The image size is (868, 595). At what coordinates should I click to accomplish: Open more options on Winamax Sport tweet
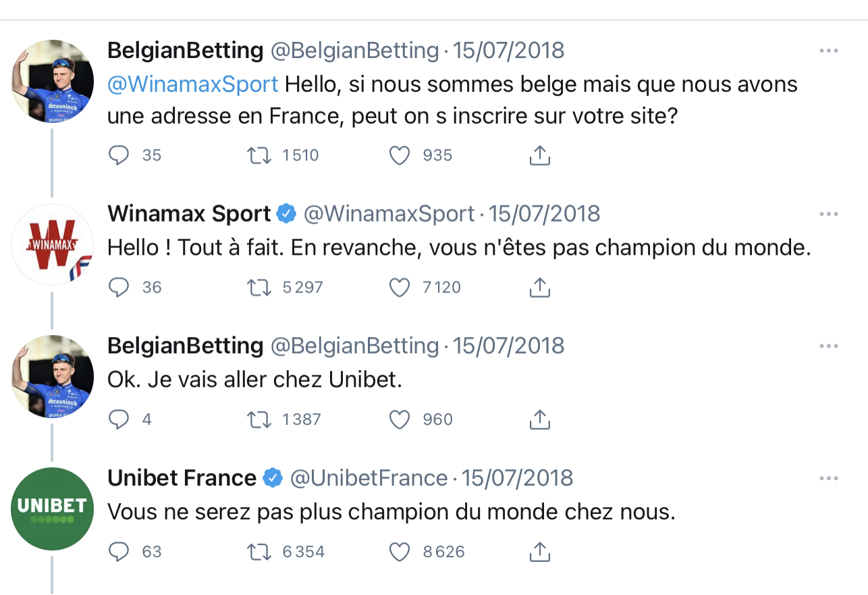tap(828, 215)
